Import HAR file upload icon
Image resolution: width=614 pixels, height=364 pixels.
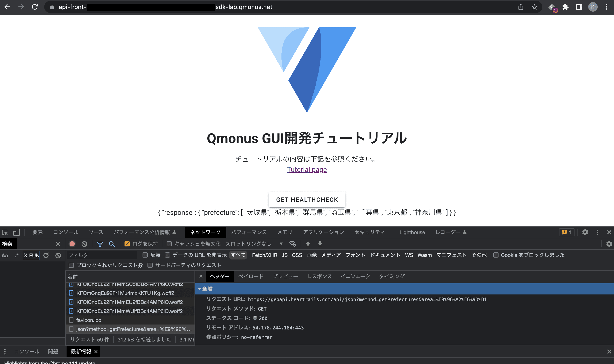pyautogui.click(x=308, y=244)
